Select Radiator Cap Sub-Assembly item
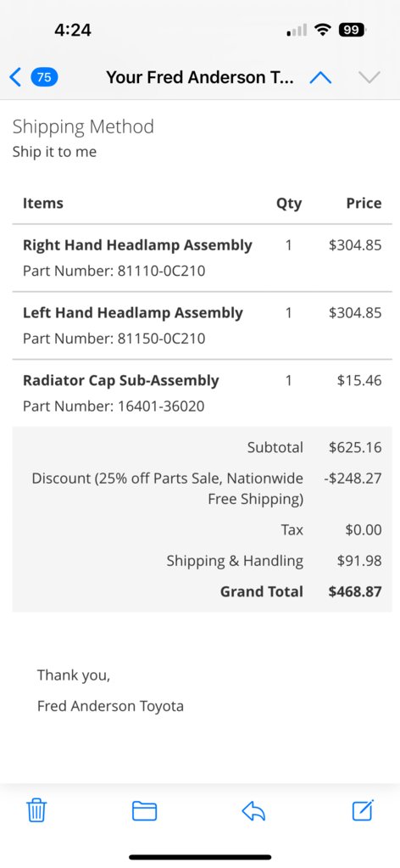This screenshot has width=400, height=868. tap(120, 380)
